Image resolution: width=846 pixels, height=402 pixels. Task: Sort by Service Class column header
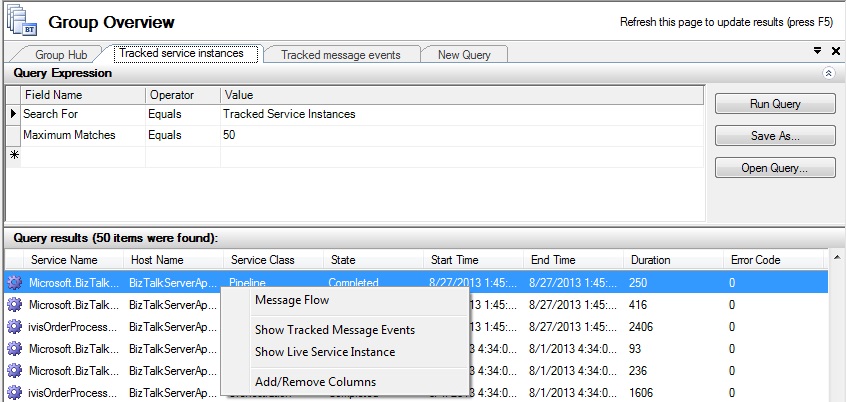point(274,260)
